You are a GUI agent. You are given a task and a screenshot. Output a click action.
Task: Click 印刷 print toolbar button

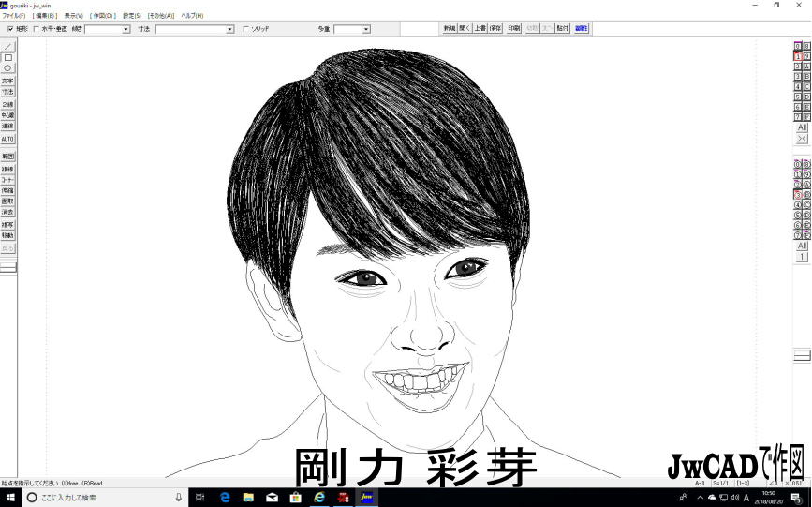[514, 28]
